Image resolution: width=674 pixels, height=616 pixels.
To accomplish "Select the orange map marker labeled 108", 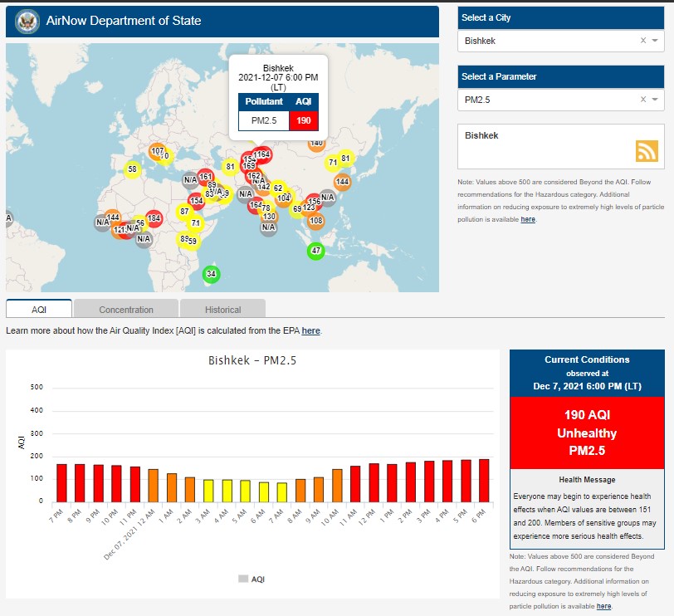I will 315,221.
